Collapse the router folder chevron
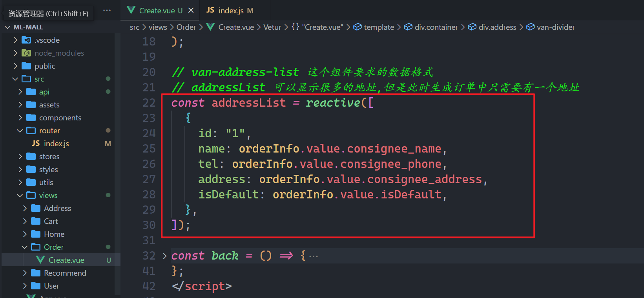The width and height of the screenshot is (644, 298). coord(20,131)
